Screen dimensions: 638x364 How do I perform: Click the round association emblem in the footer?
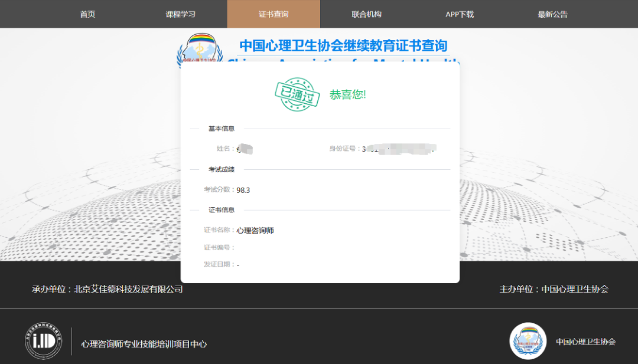pos(528,341)
